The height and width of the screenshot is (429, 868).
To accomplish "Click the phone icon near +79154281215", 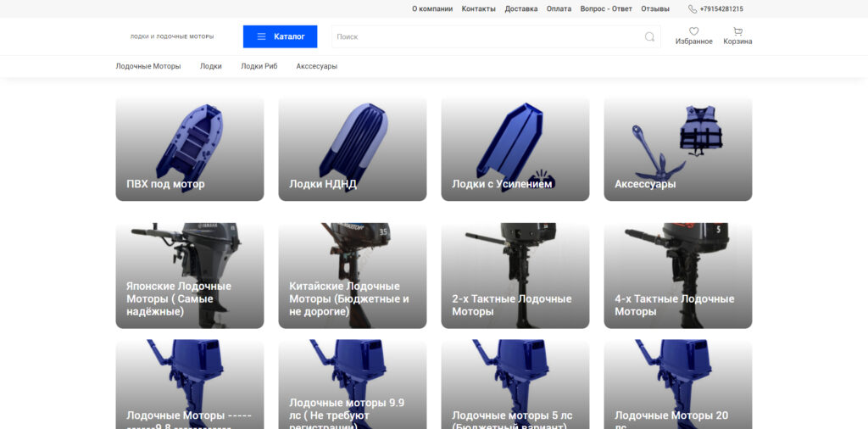I will [x=693, y=8].
